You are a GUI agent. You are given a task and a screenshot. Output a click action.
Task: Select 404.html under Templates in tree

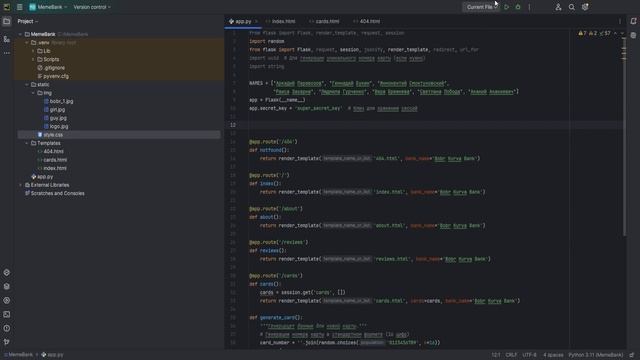pyautogui.click(x=50, y=151)
